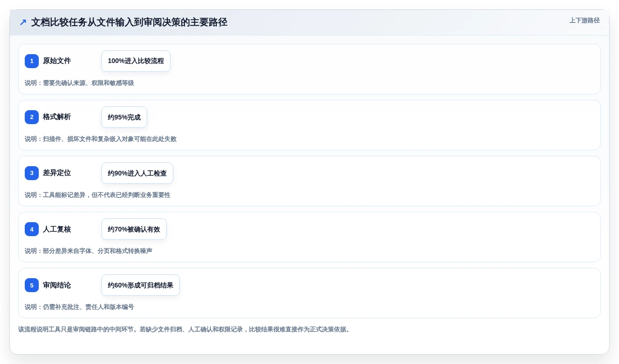
Task: Click the 上下游路径 label in header
Action: pyautogui.click(x=584, y=21)
